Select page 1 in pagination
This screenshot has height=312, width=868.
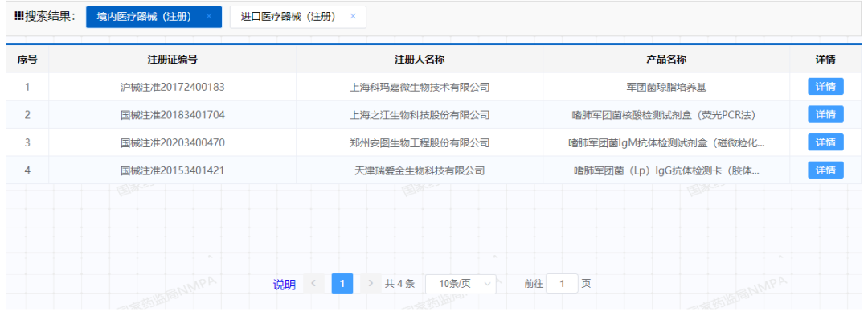(342, 284)
